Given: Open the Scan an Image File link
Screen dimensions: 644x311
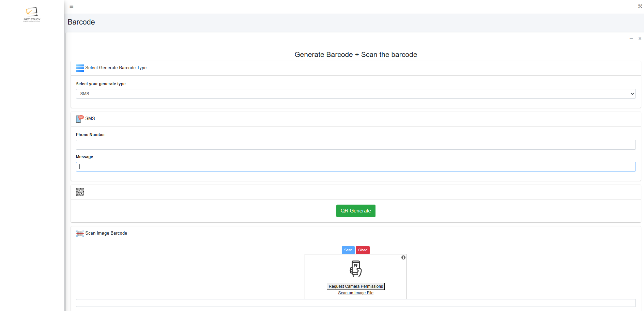Looking at the screenshot, I should tap(355, 293).
